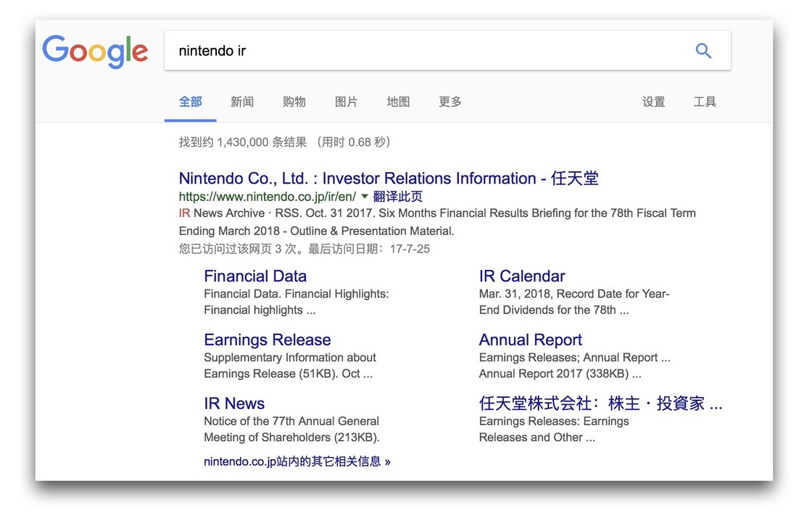Open the 设置 menu

(653, 102)
